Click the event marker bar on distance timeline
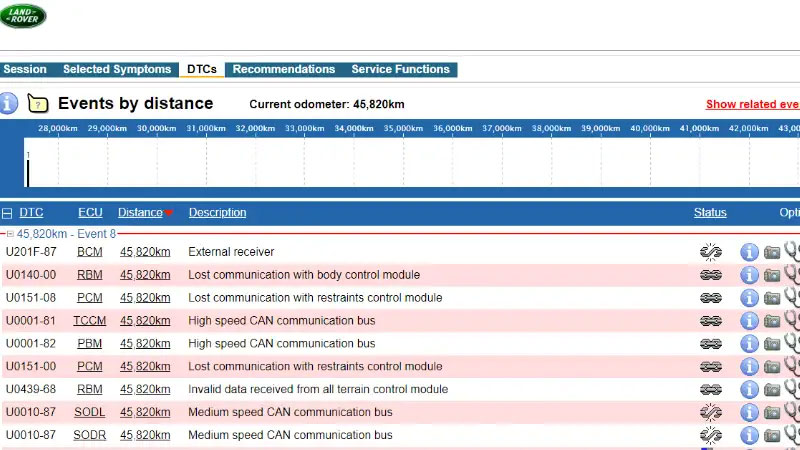 (x=28, y=172)
